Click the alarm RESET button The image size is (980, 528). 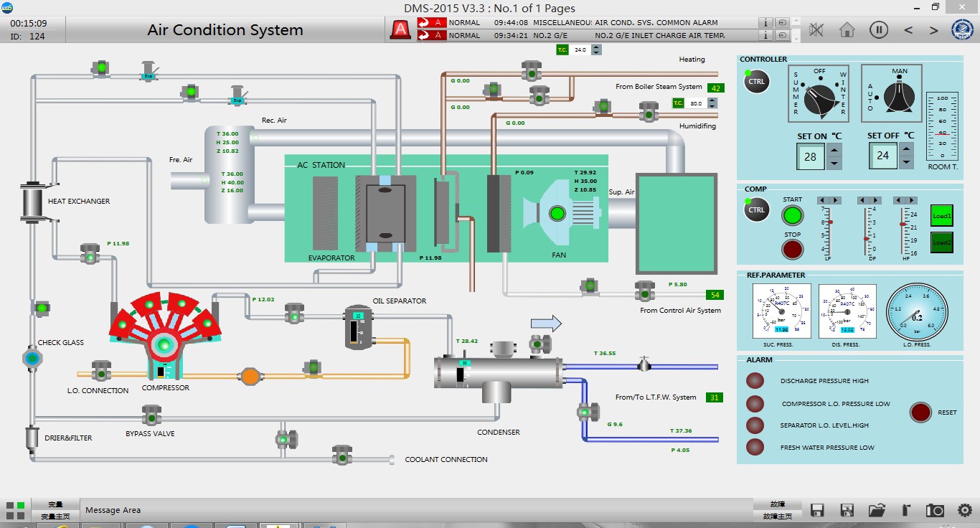click(921, 412)
